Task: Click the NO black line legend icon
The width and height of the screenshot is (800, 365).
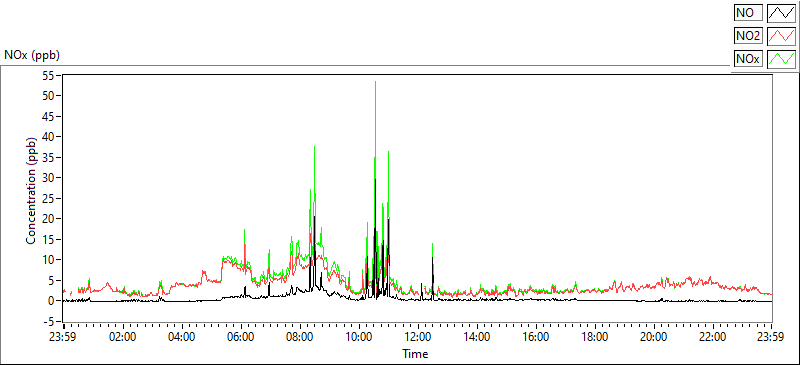Action: click(781, 13)
